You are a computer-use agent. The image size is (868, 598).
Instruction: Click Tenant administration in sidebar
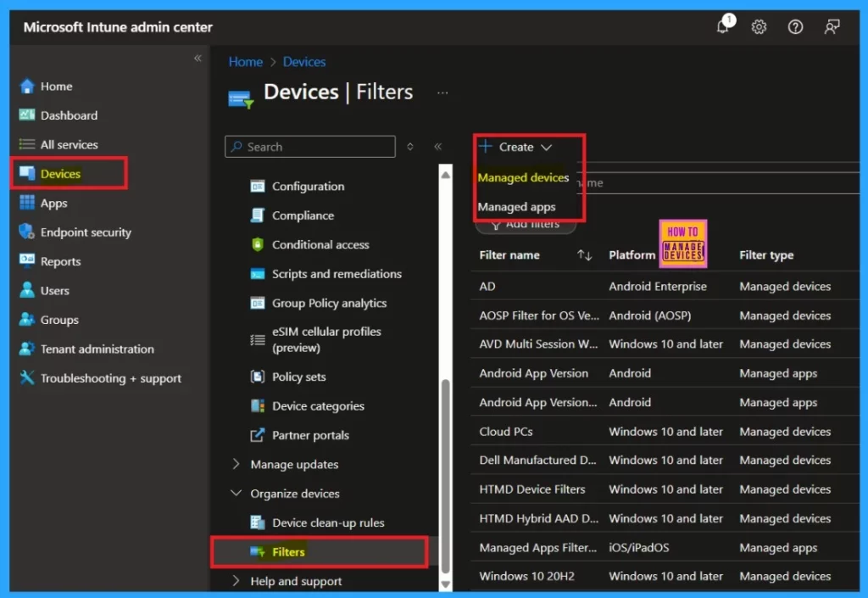tap(97, 349)
